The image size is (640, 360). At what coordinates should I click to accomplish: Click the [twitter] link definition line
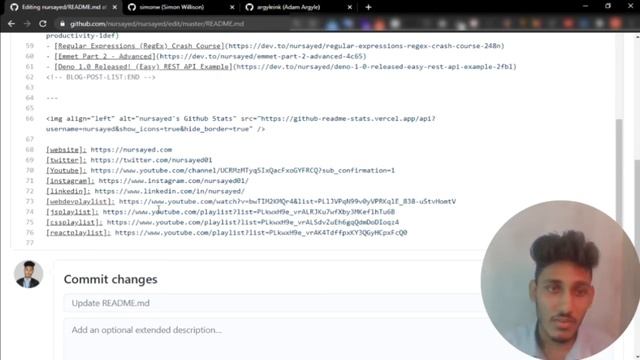coord(129,160)
